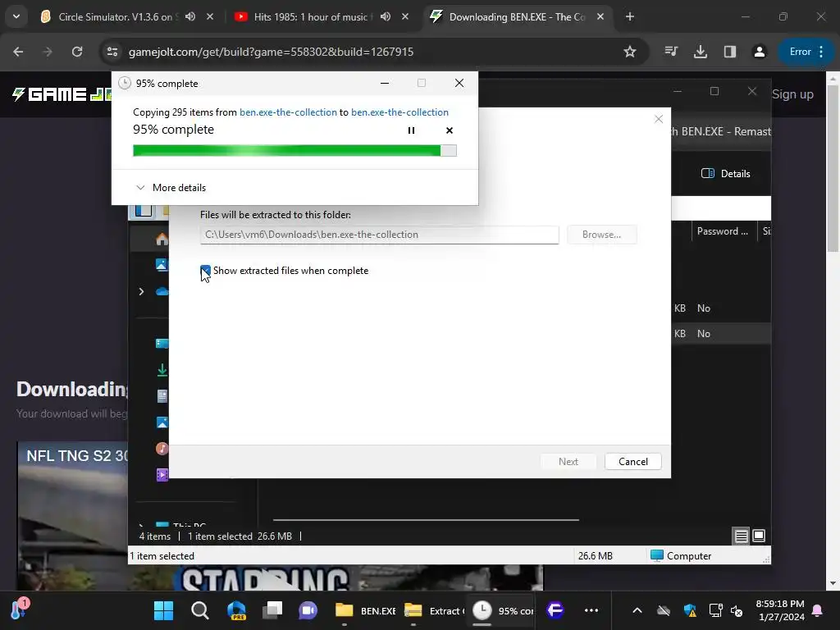Screen dimensions: 840x630
Task: Open the first ben.exe-the-collection source link
Action: (288, 112)
